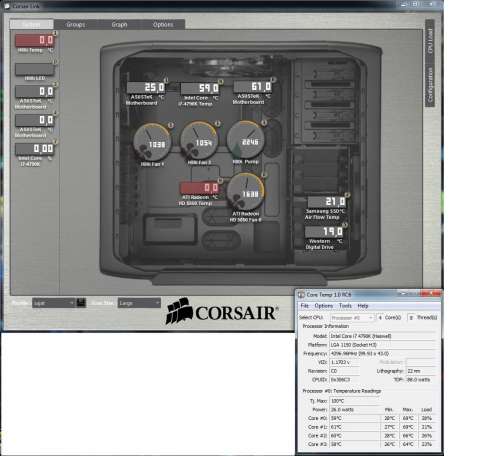Click the Platform field LGA 1150
This screenshot has height=456, width=500.
[383, 345]
